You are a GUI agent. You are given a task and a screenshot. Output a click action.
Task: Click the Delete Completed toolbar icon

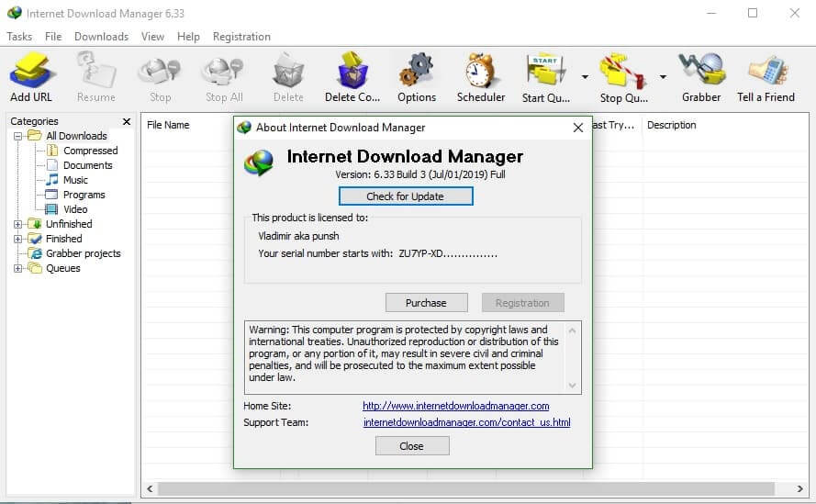(352, 71)
